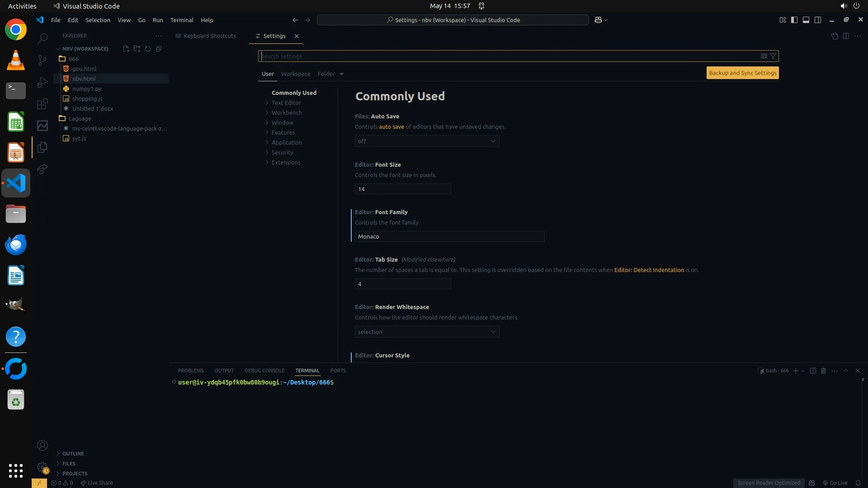
Task: Refresh the Explorer file tree
Action: [148, 49]
